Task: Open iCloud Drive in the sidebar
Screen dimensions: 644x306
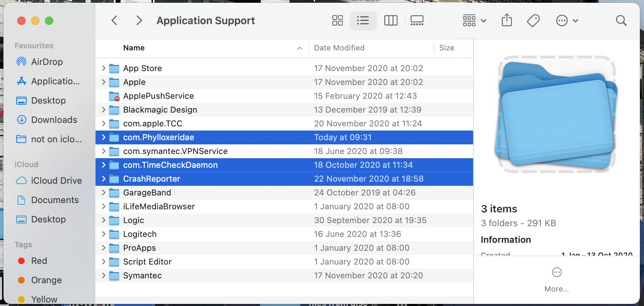Action: 49,181
